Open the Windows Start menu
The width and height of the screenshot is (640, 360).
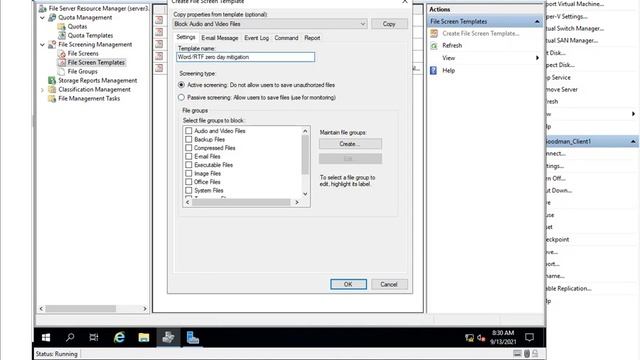(x=46, y=338)
